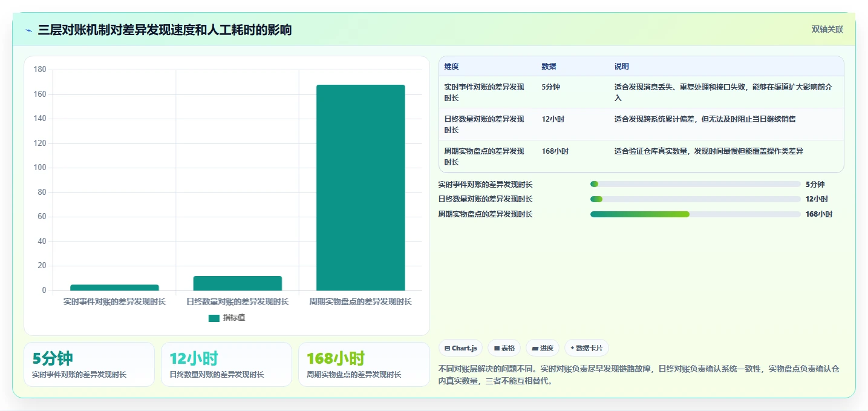Click description starting 适合发现跨系统累计偏差

(x=705, y=119)
